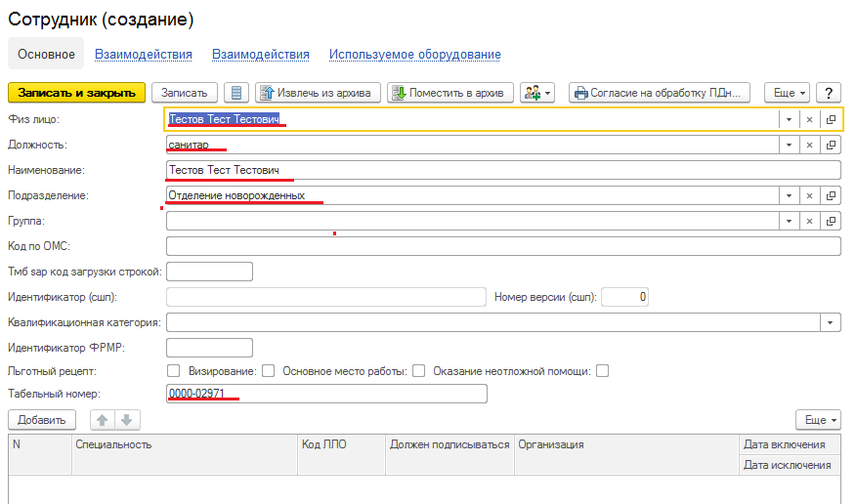855x504 pixels.
Task: Move row up with the up arrow
Action: [102, 420]
